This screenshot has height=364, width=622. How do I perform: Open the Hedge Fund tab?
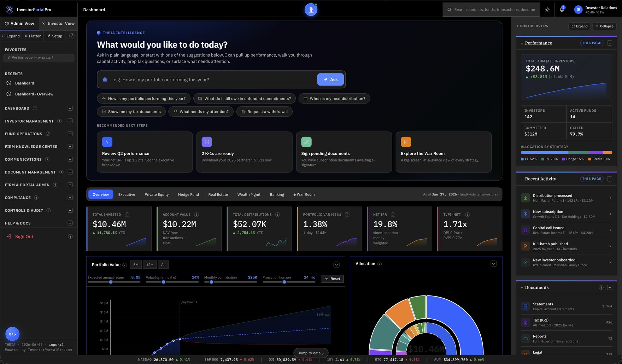[188, 194]
